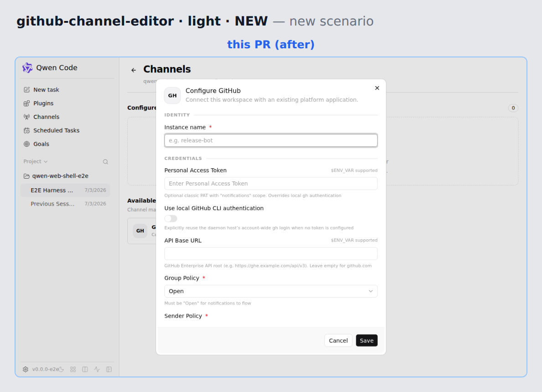This screenshot has height=392, width=542.
Task: Focus the Instance name field
Action: [271, 140]
